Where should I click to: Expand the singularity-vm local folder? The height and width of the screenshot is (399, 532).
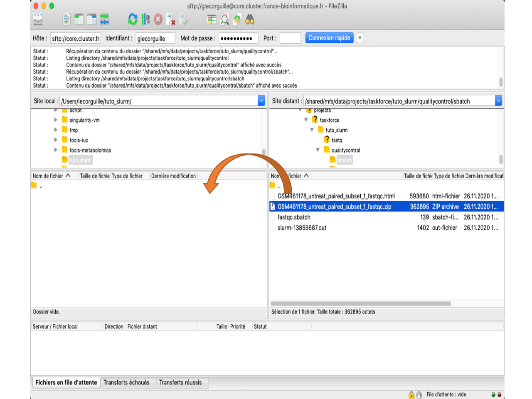click(x=56, y=120)
